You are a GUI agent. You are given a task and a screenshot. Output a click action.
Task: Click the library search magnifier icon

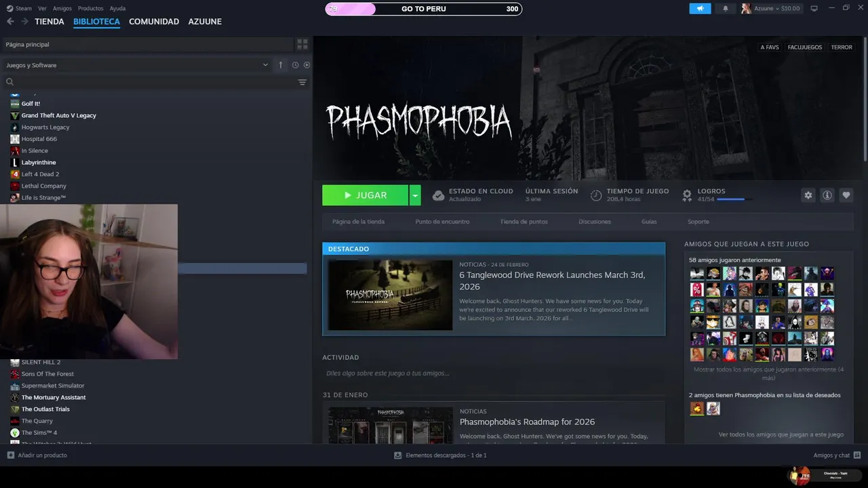pos(10,82)
